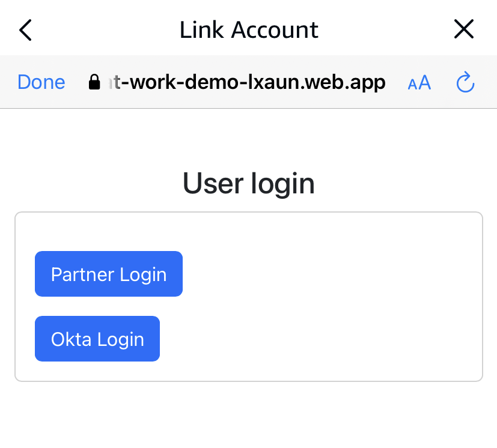
Task: Tap the large A in the AA control
Action: tap(425, 82)
